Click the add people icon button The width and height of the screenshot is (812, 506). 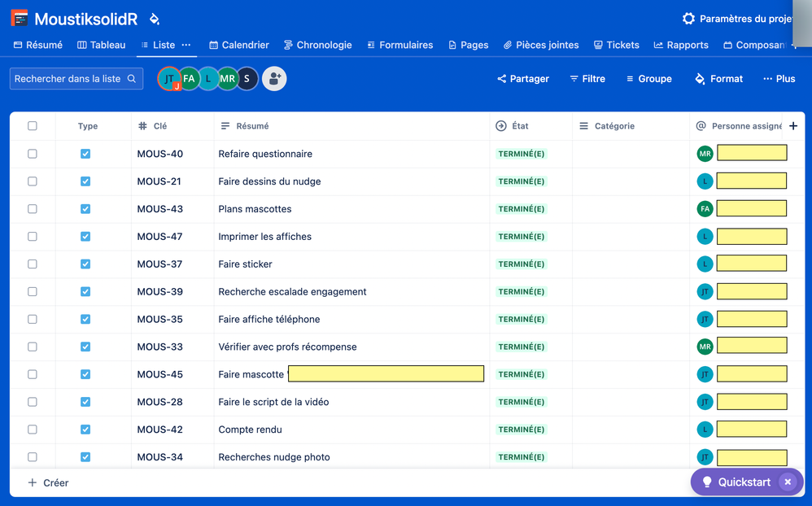274,79
